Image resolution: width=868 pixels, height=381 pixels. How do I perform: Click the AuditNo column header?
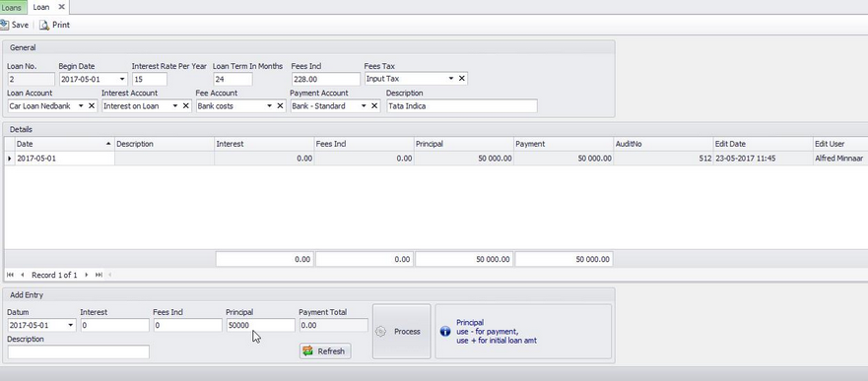tap(663, 144)
